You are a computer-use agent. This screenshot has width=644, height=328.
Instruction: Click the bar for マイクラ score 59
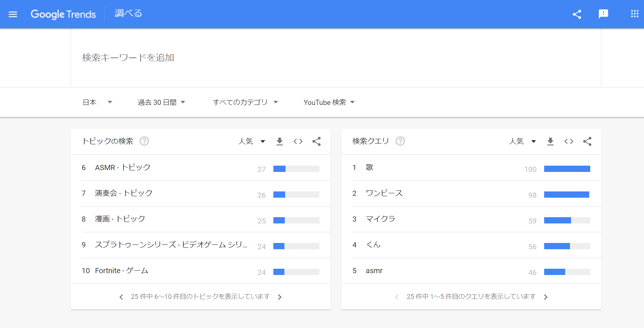(567, 221)
